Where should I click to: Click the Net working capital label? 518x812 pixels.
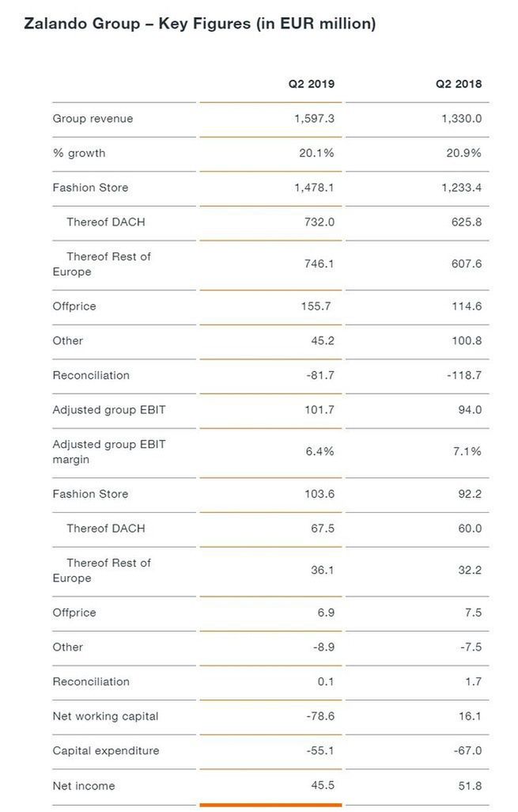pyautogui.click(x=105, y=716)
